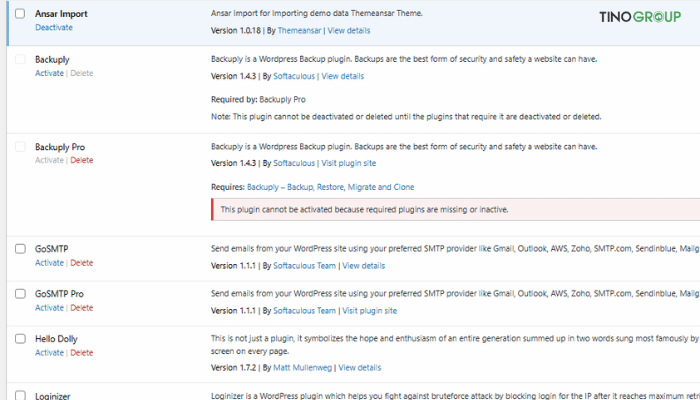Check the Loginizer plugin checkbox
Image resolution: width=700 pixels, height=400 pixels.
(x=20, y=396)
